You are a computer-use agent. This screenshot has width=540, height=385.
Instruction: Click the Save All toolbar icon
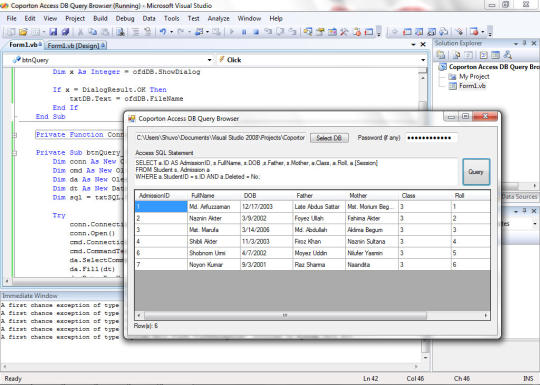(65, 32)
